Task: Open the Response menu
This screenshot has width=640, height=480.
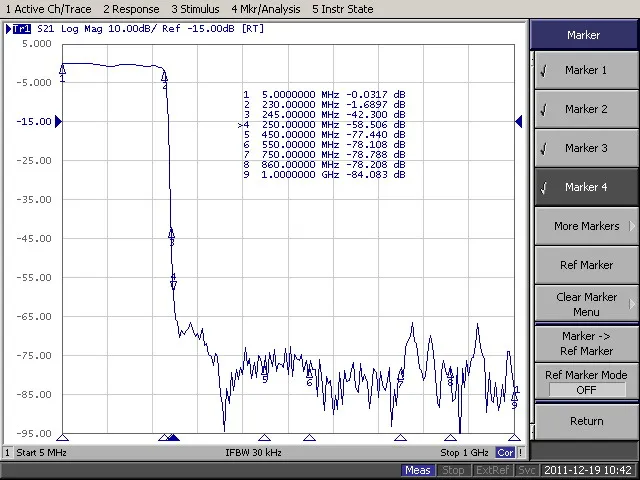Action: point(131,9)
